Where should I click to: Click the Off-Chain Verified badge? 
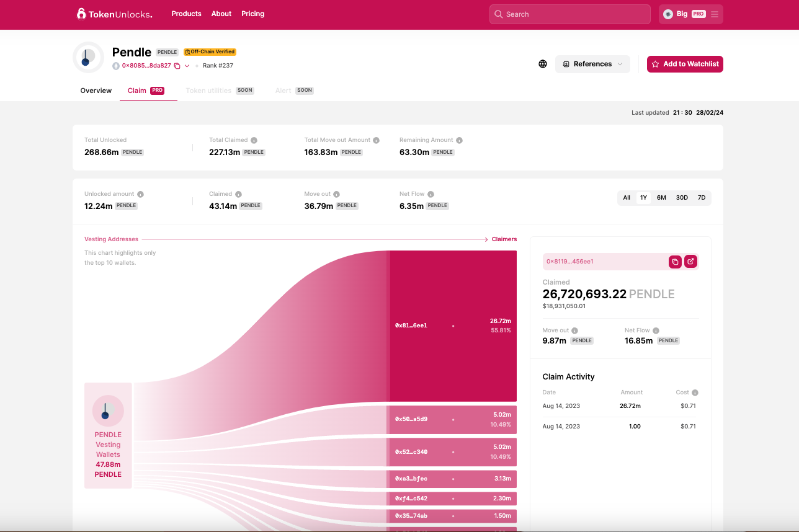(210, 52)
